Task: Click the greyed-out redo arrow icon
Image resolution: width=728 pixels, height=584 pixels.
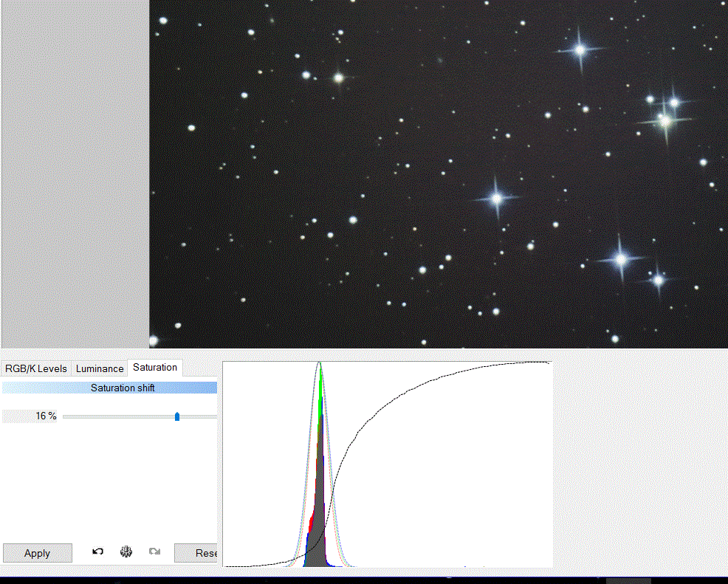Action: point(154,552)
